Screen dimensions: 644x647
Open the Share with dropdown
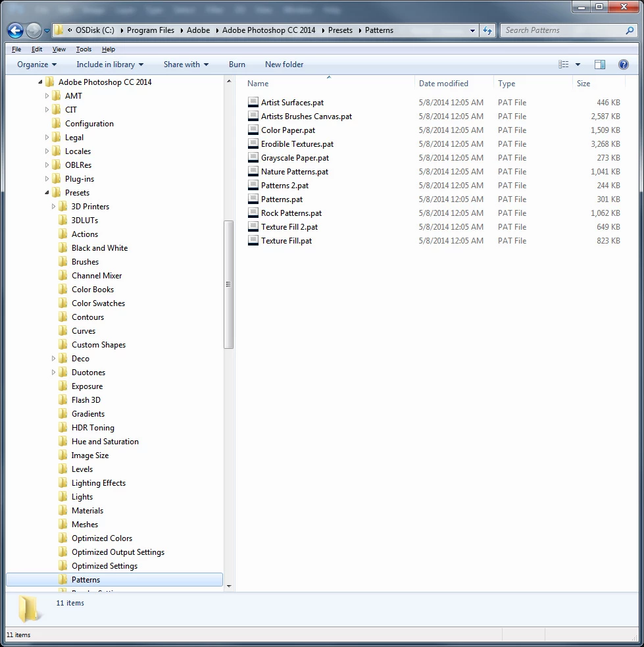[x=186, y=65]
